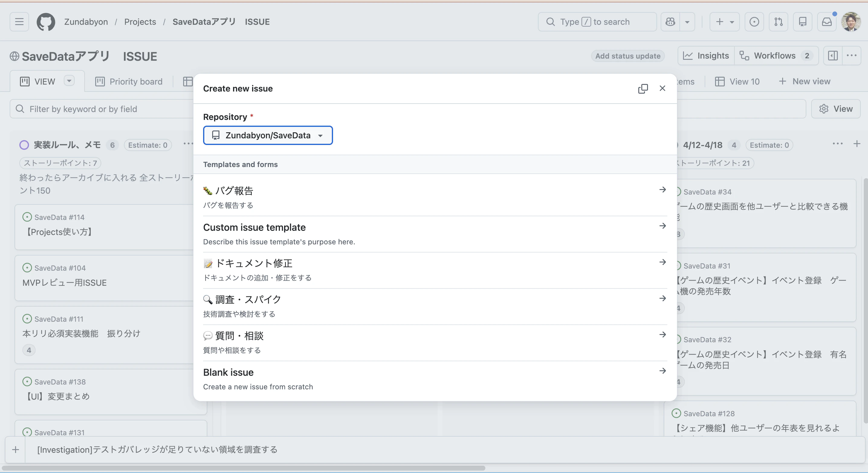
Task: Click Add status update button
Action: [x=627, y=56]
